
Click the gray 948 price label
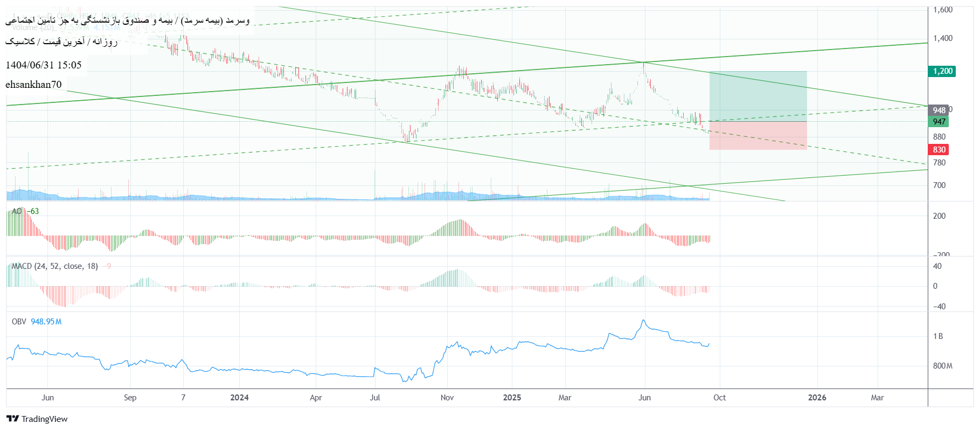coord(939,110)
